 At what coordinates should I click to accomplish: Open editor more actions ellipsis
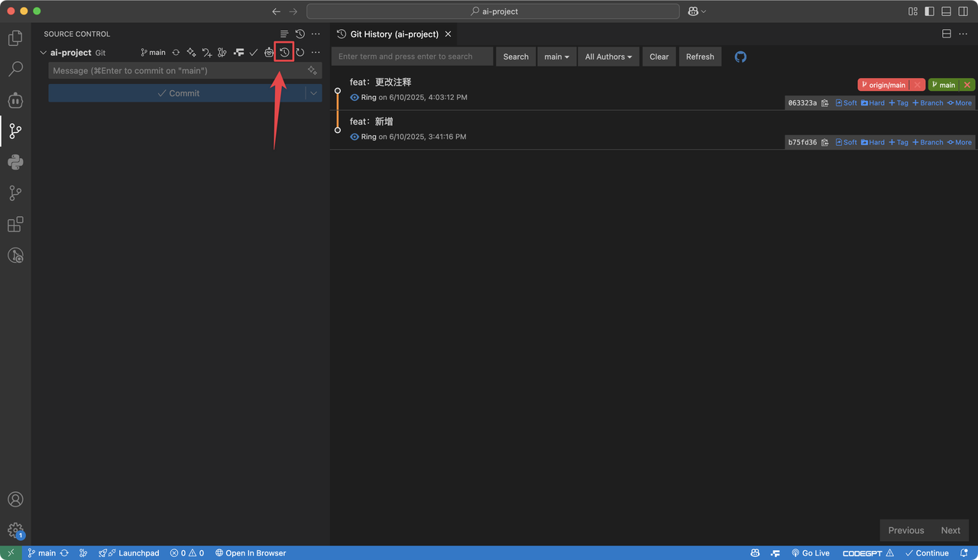[963, 34]
